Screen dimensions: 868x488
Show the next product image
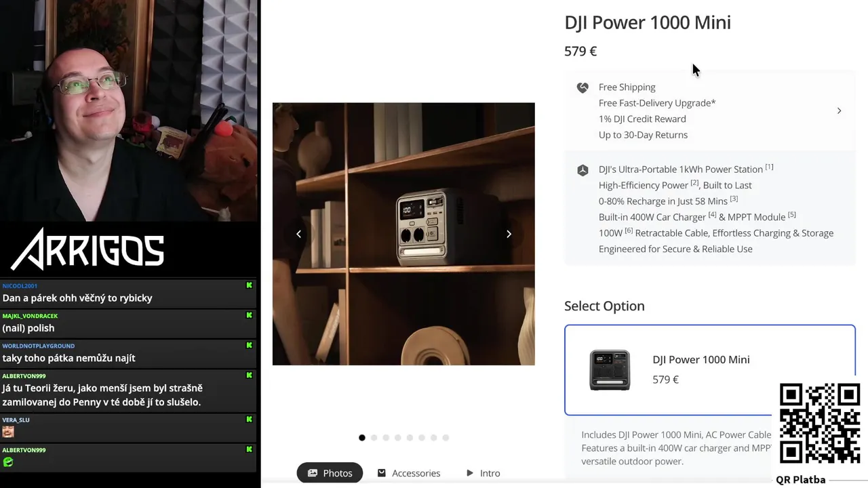(x=509, y=234)
